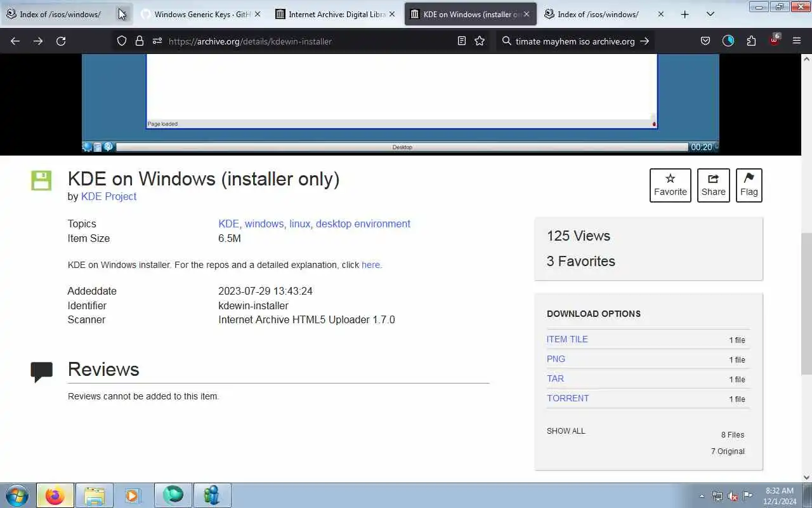Switch to Internet Archive Digital Library tab

click(x=337, y=14)
